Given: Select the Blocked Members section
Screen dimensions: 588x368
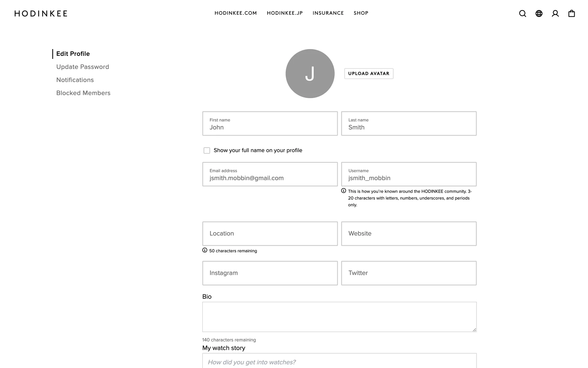Looking at the screenshot, I should pyautogui.click(x=83, y=93).
